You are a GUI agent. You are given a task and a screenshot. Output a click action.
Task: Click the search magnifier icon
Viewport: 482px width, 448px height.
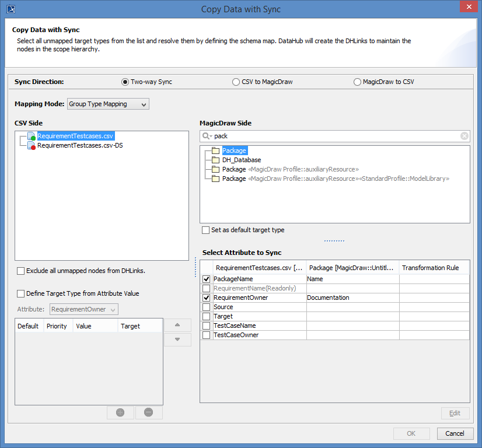point(207,136)
